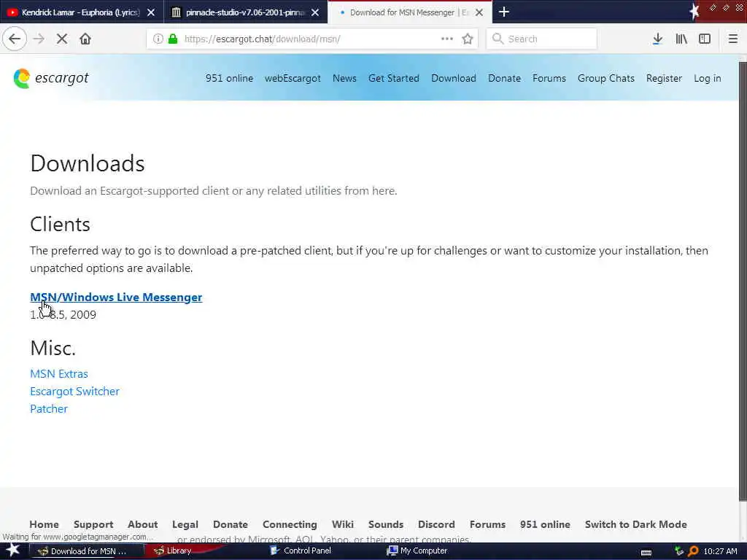Image resolution: width=747 pixels, height=560 pixels.
Task: Click the keyboard tray icon
Action: pos(646,552)
